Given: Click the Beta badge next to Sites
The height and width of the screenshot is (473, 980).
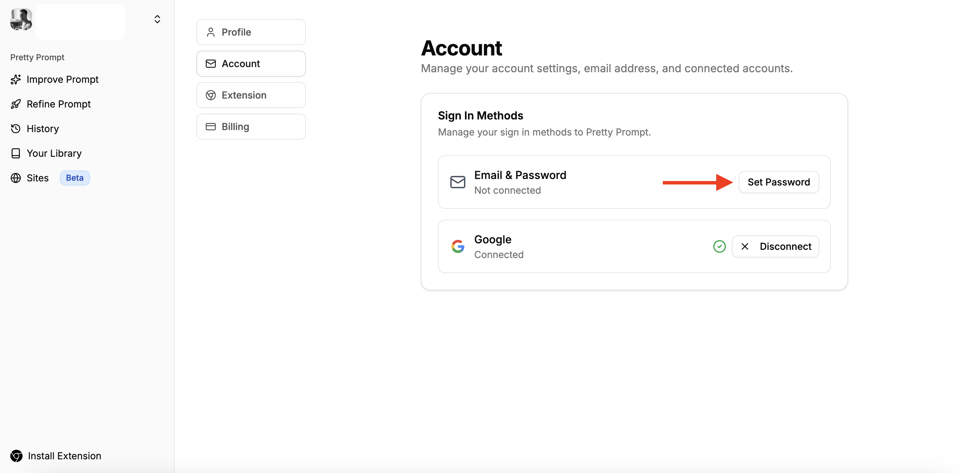Looking at the screenshot, I should point(75,178).
